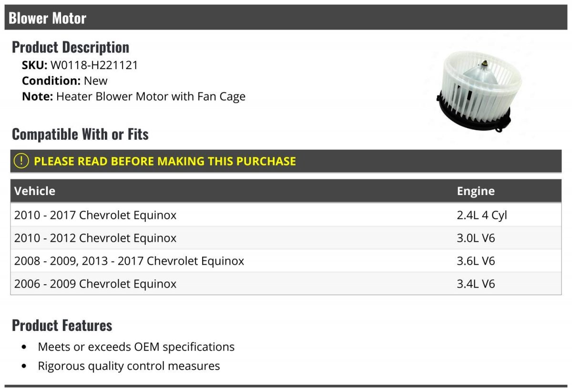Click the Product Features heading
572x392 pixels.
(x=62, y=325)
